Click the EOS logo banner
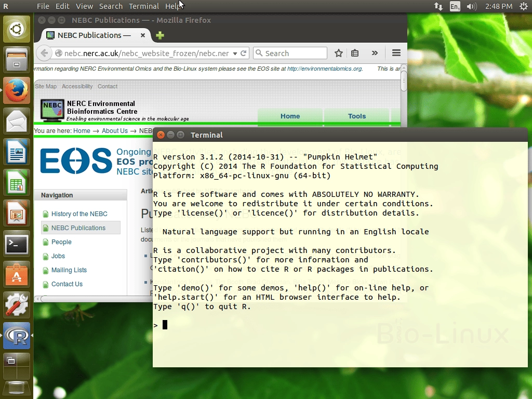 [76, 161]
